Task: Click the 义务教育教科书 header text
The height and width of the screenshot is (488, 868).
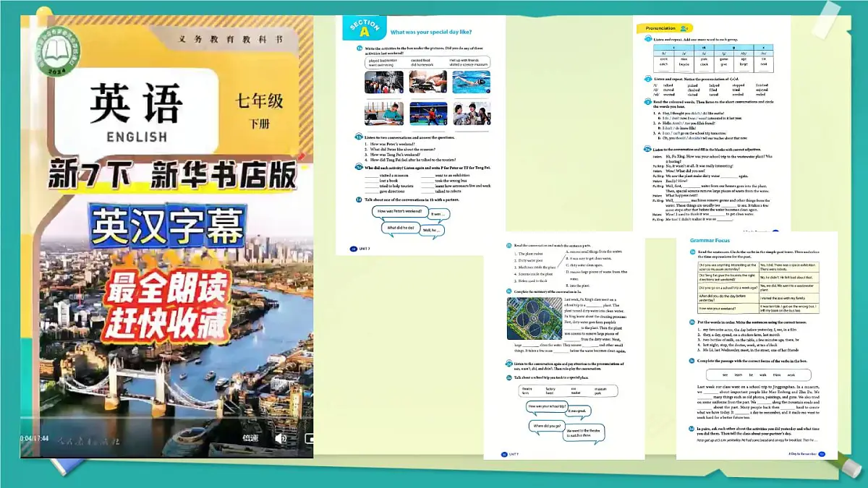Action: (x=229, y=39)
